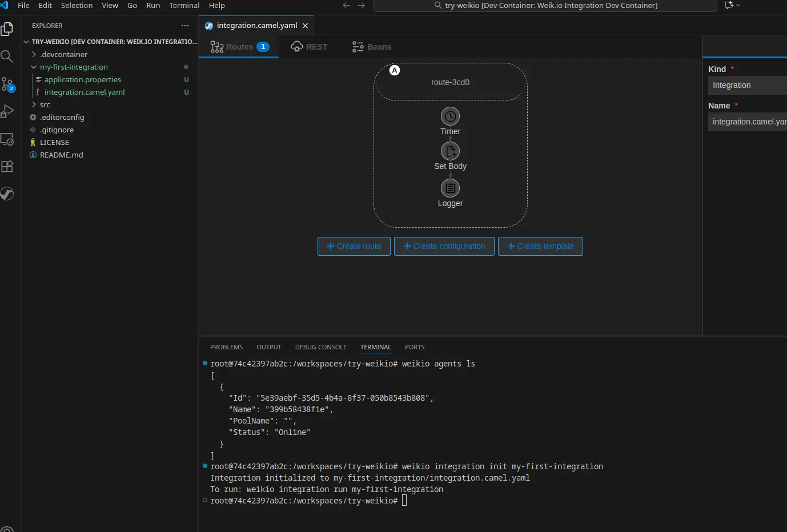Viewport: 787px width, 532px height.
Task: Click Create route button
Action: pos(354,246)
